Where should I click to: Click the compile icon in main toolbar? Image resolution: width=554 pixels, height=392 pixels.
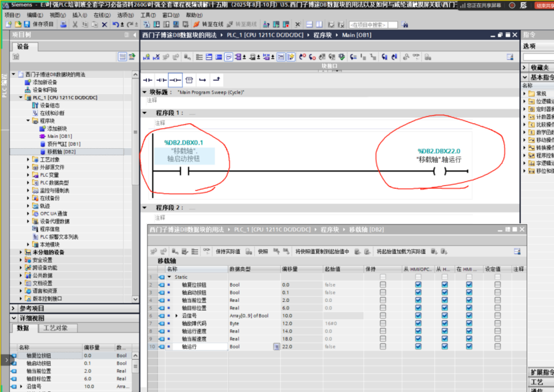147,25
